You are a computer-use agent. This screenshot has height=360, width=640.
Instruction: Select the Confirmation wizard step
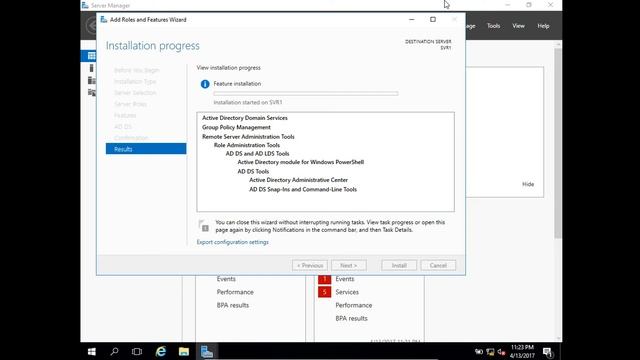tap(131, 138)
